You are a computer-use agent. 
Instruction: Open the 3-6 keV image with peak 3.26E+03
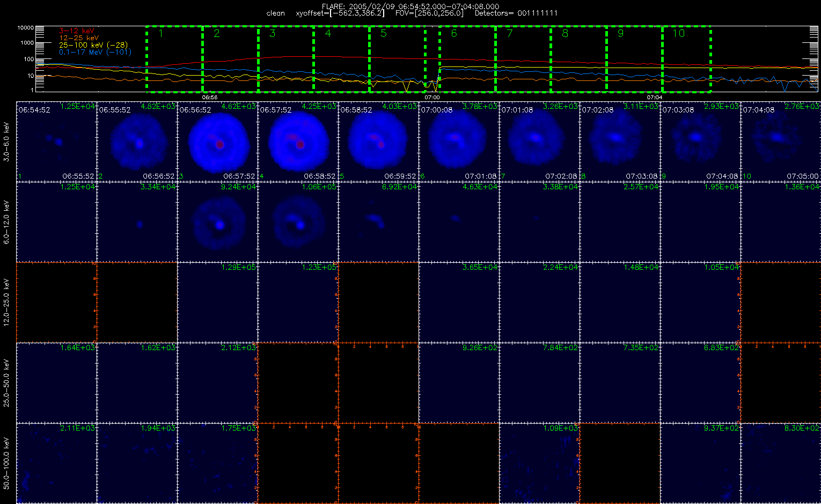click(x=539, y=141)
